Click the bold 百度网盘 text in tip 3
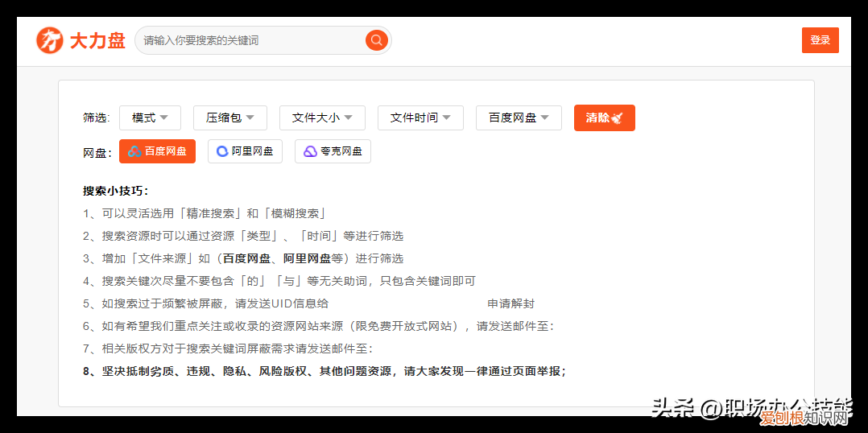This screenshot has height=433, width=868. [246, 258]
